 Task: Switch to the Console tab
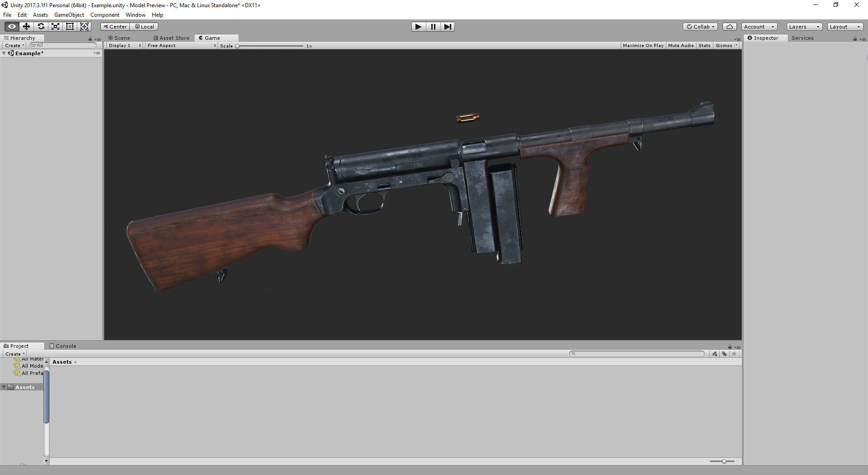pos(63,346)
